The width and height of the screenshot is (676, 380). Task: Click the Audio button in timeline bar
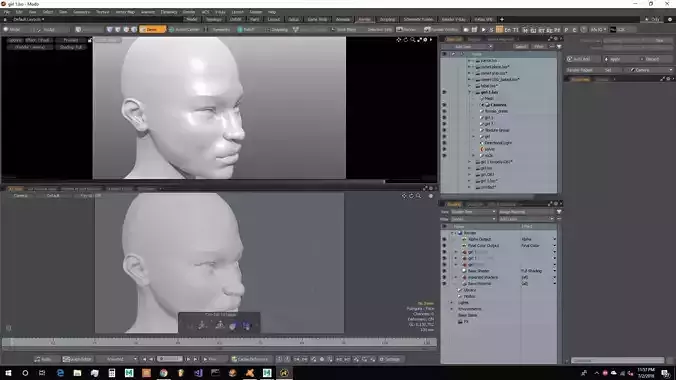[x=43, y=359]
